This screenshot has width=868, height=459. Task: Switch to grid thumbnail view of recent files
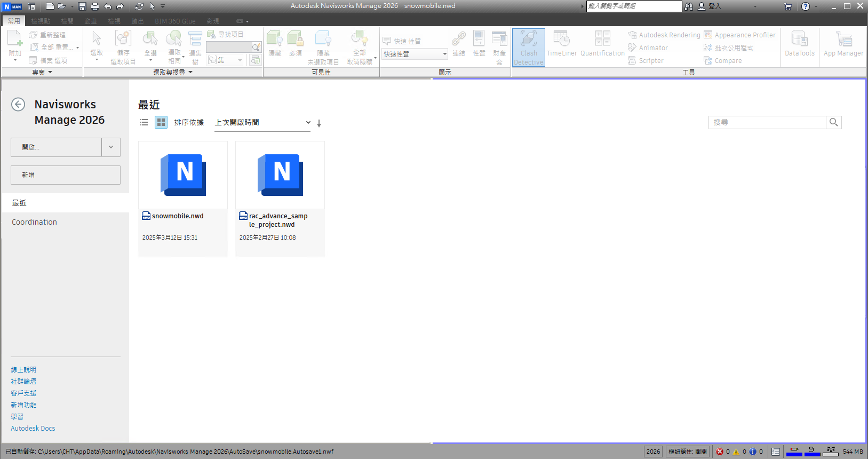pyautogui.click(x=161, y=122)
